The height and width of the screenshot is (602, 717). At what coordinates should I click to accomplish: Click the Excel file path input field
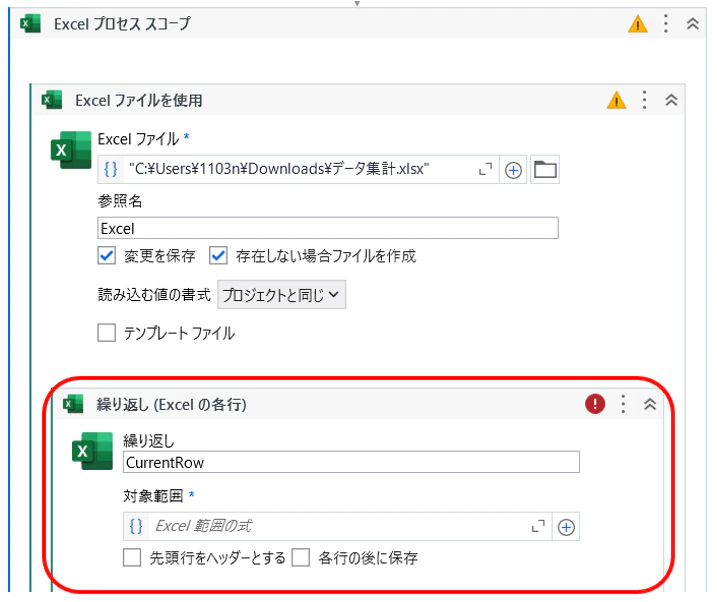pos(298,170)
